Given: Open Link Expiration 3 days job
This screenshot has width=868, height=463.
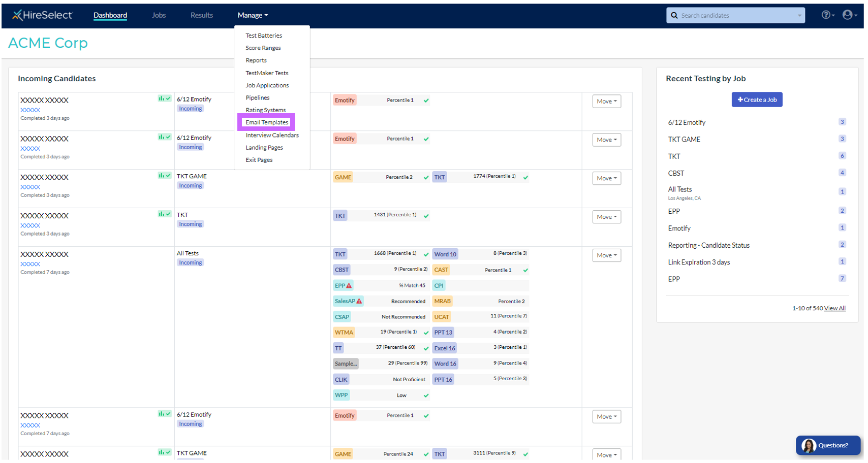Looking at the screenshot, I should coord(699,262).
